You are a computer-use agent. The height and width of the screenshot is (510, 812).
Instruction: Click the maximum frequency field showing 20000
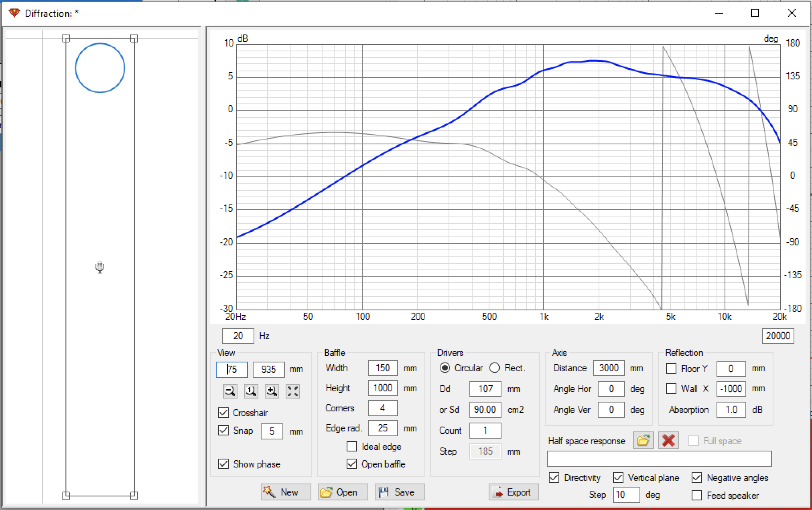(778, 336)
